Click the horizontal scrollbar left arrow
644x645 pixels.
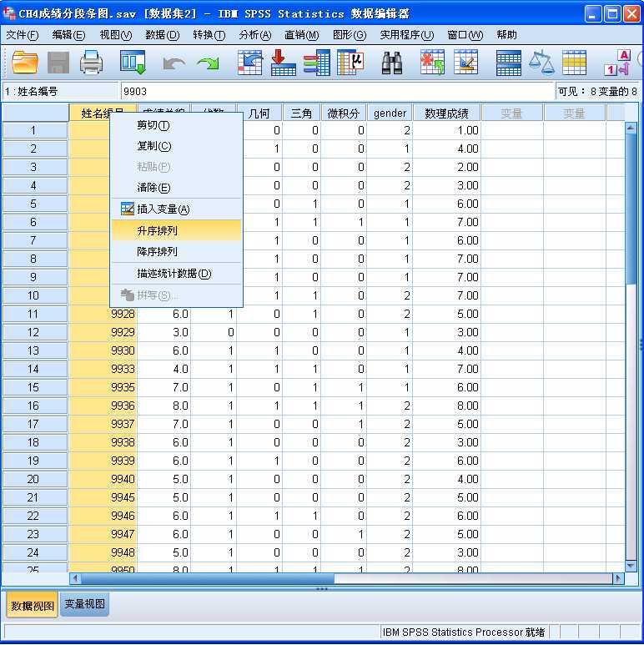(x=75, y=578)
